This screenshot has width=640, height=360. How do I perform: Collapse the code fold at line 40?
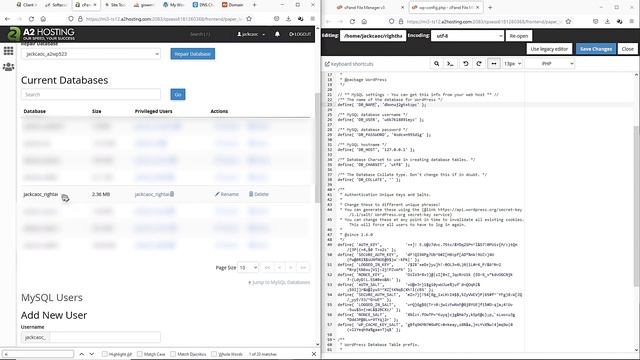click(x=335, y=190)
